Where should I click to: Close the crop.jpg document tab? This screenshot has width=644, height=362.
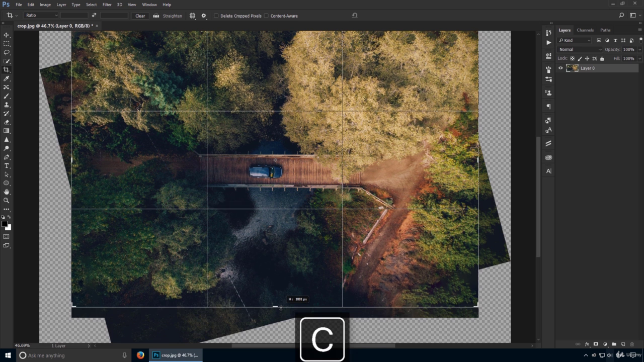pyautogui.click(x=97, y=26)
